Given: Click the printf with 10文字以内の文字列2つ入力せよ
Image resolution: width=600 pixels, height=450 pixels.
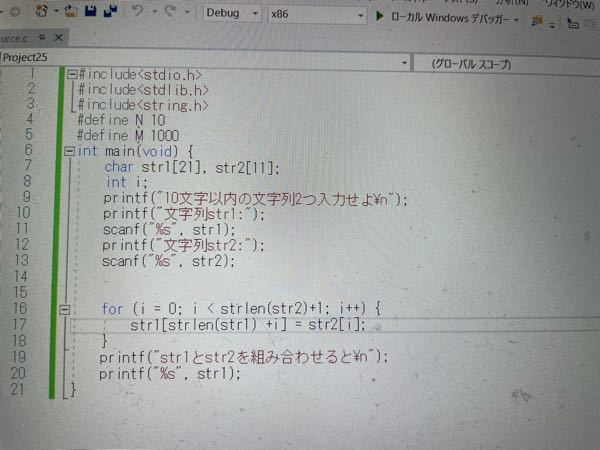Looking at the screenshot, I should click(x=255, y=199).
